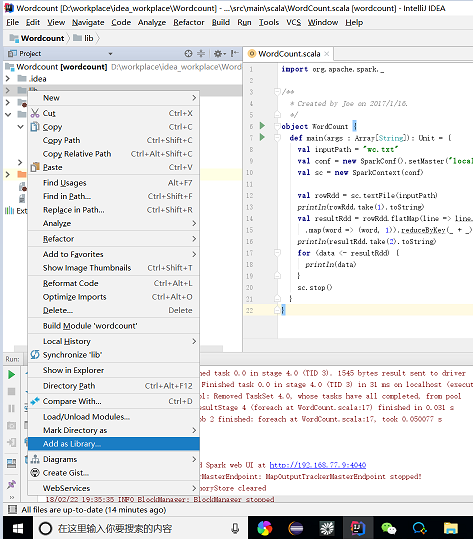Click the hide Project panel icon
Screen dimensions: 473x539
pyautogui.click(x=234, y=54)
